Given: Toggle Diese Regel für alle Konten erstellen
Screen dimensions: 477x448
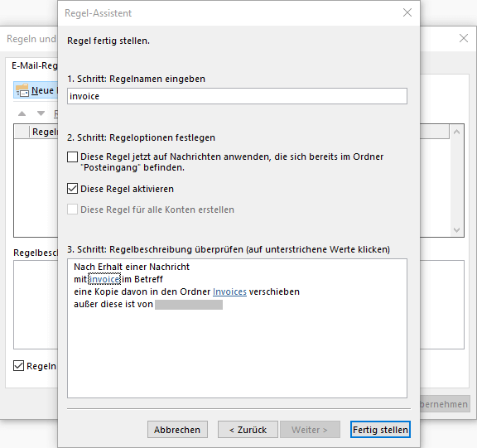Looking at the screenshot, I should [x=72, y=210].
